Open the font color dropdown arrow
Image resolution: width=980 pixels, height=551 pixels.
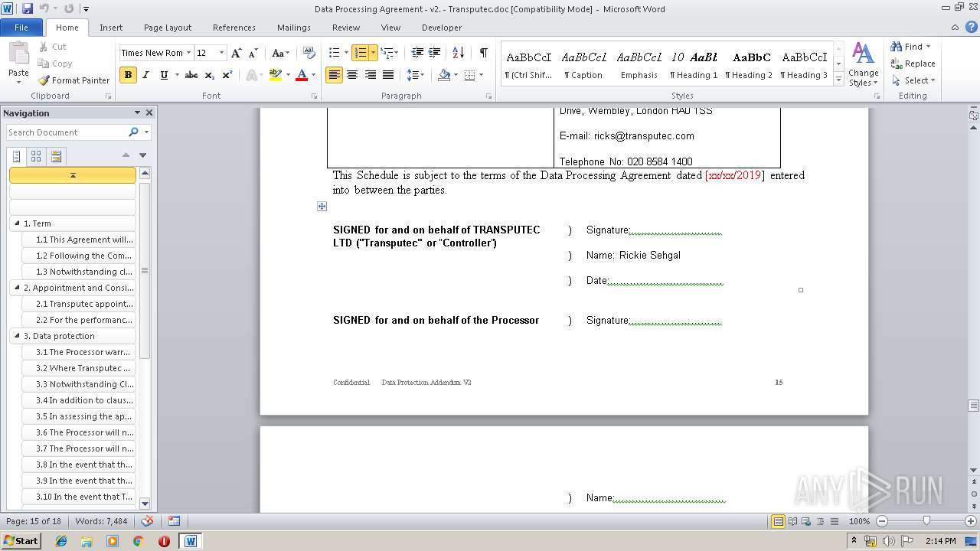314,75
